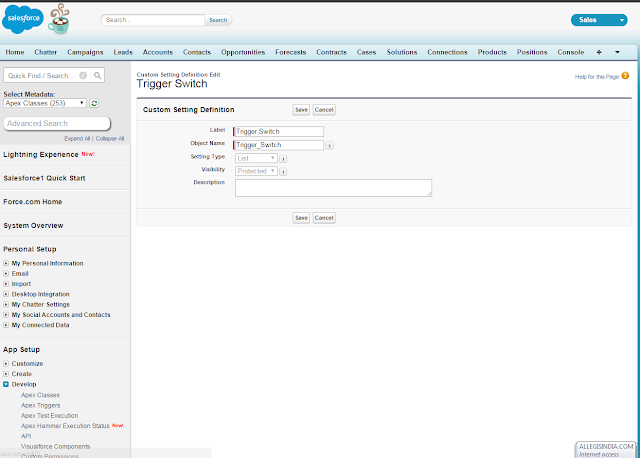Click the Advanced Search field

coord(57,123)
